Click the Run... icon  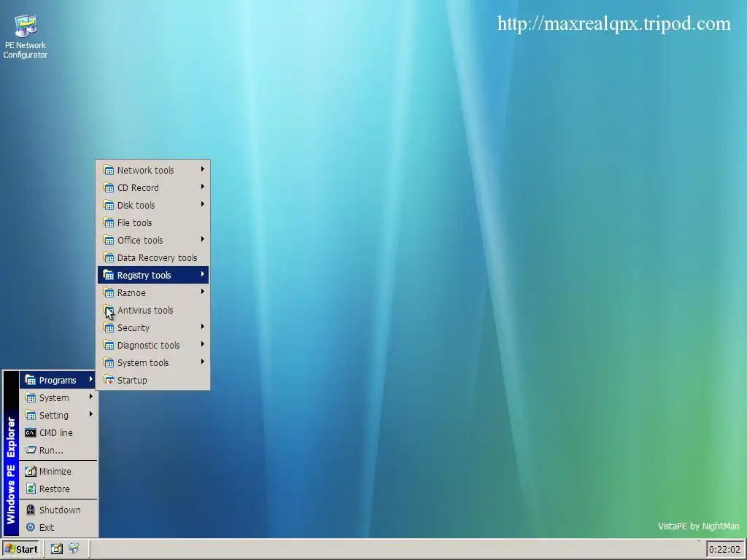pos(31,450)
